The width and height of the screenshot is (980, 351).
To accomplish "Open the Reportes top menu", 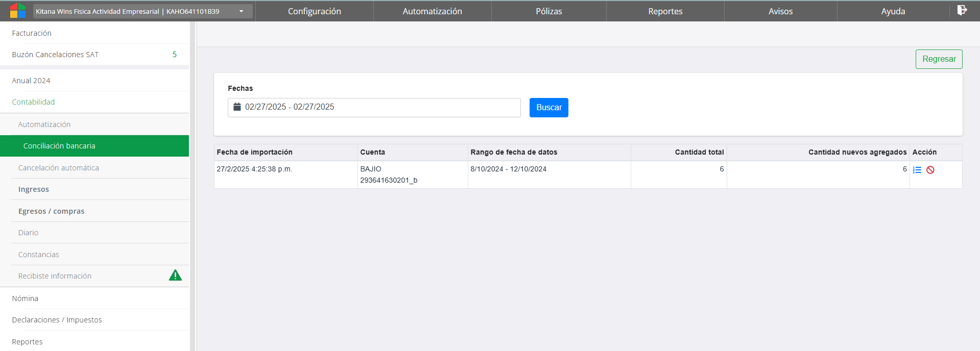I will [665, 11].
